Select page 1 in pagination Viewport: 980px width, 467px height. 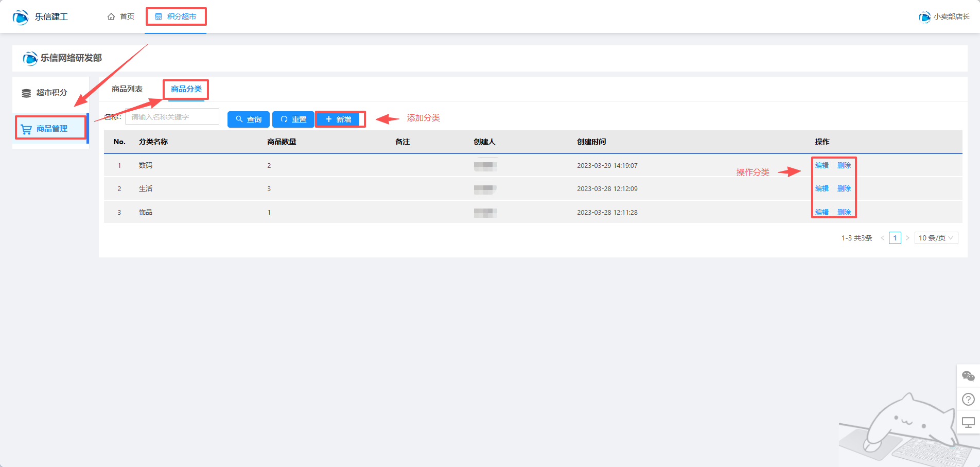(x=895, y=238)
